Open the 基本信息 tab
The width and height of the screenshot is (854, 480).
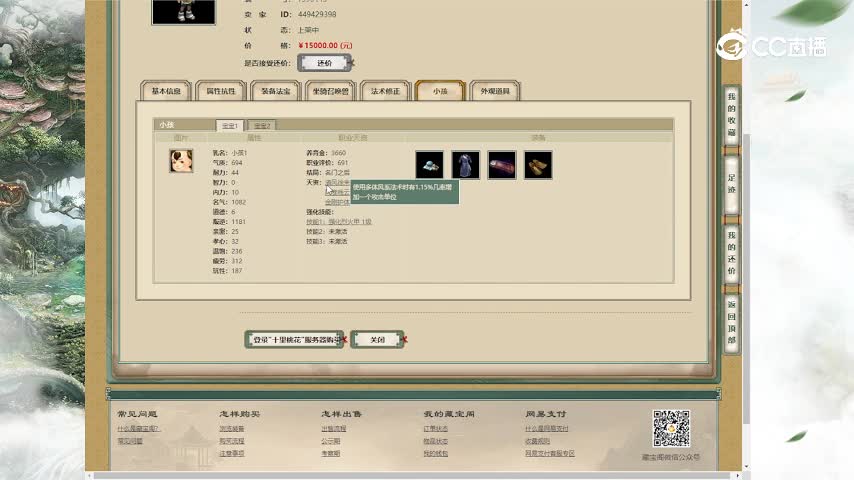(x=166, y=91)
